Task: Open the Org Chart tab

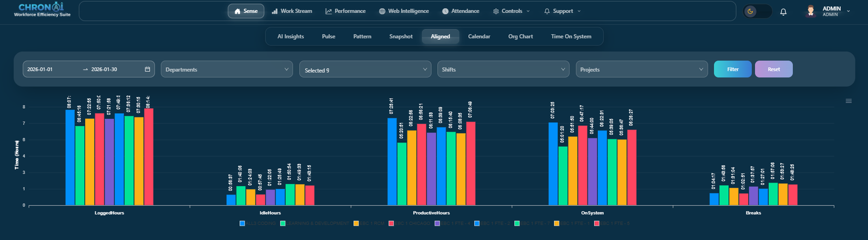Action: (x=520, y=36)
